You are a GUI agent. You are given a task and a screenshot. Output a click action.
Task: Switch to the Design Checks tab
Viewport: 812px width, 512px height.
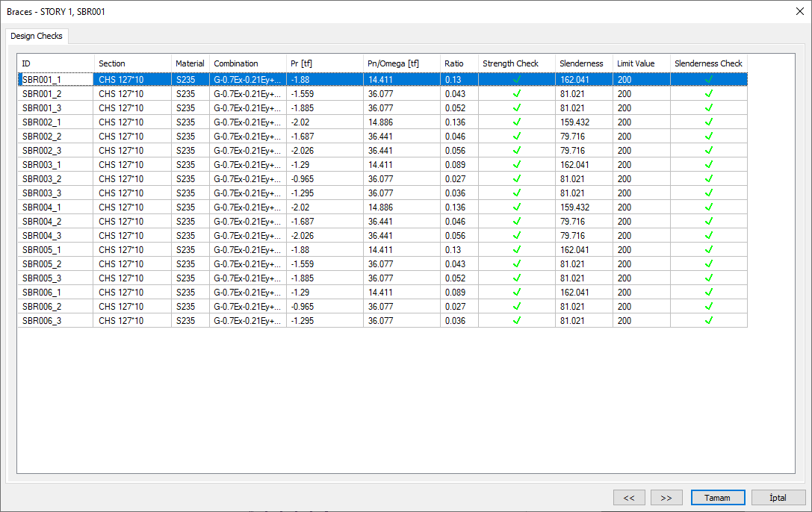(37, 36)
